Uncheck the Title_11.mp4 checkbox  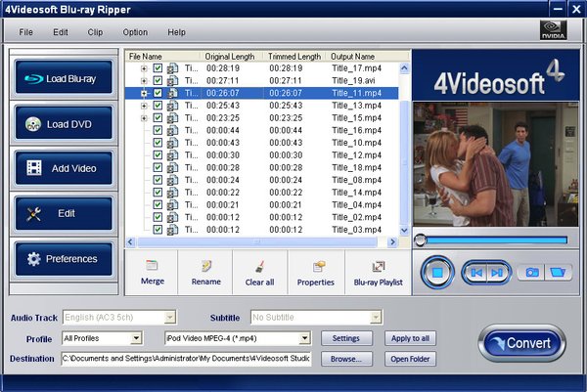pyautogui.click(x=158, y=93)
